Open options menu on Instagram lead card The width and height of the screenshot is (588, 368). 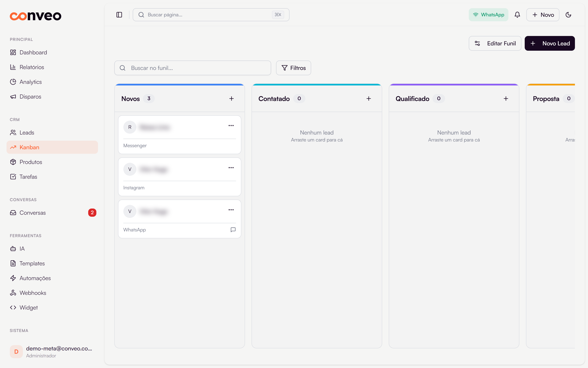231,168
